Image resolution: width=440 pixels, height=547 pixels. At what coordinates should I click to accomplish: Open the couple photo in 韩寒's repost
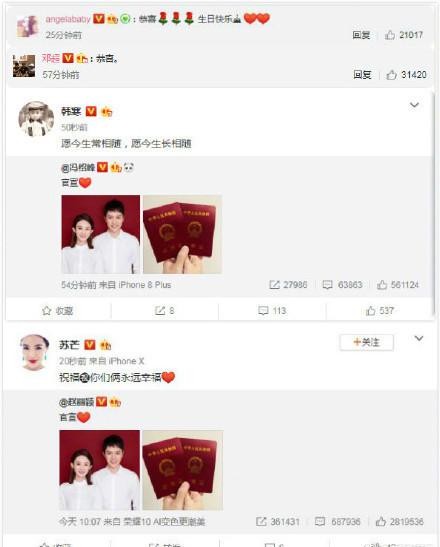coord(100,234)
